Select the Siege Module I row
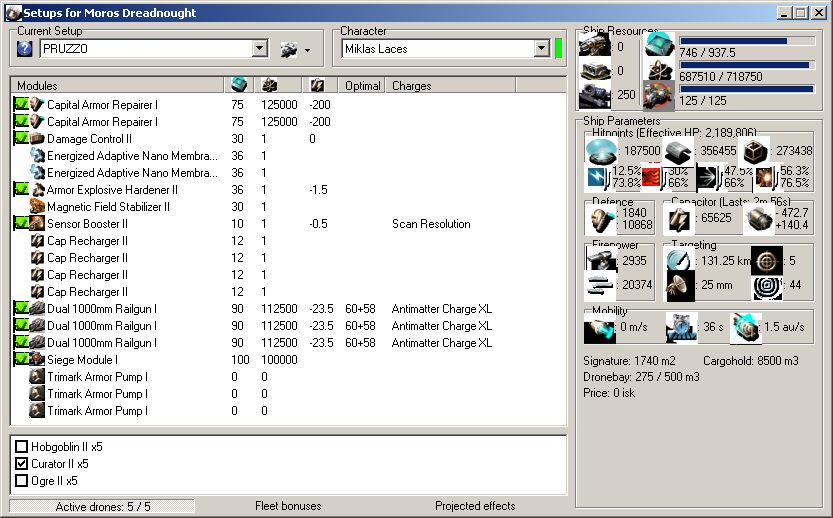The image size is (833, 518). (x=288, y=359)
